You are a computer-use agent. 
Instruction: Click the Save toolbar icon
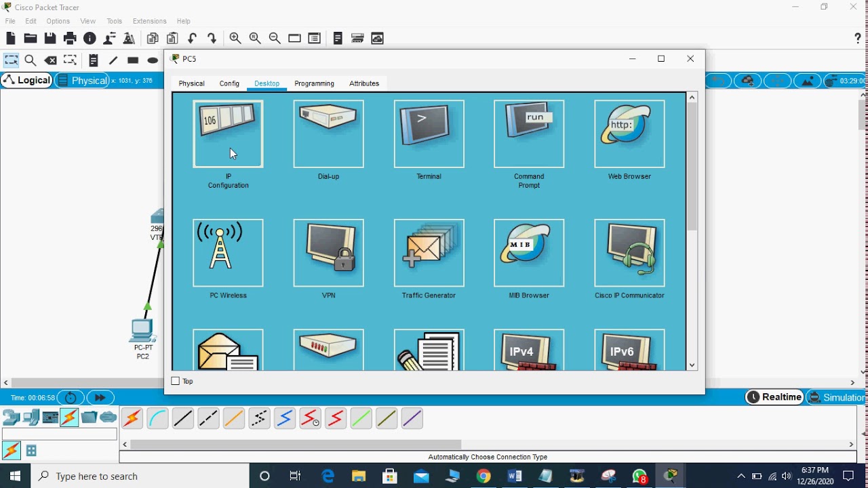50,39
